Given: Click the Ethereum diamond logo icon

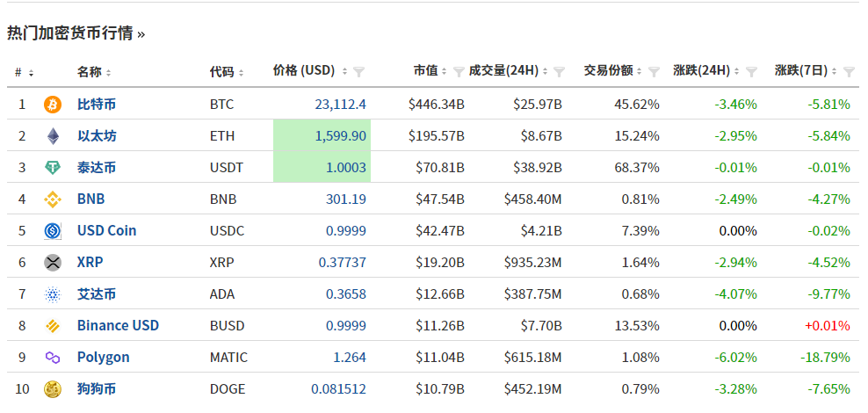Looking at the screenshot, I should pyautogui.click(x=53, y=136).
